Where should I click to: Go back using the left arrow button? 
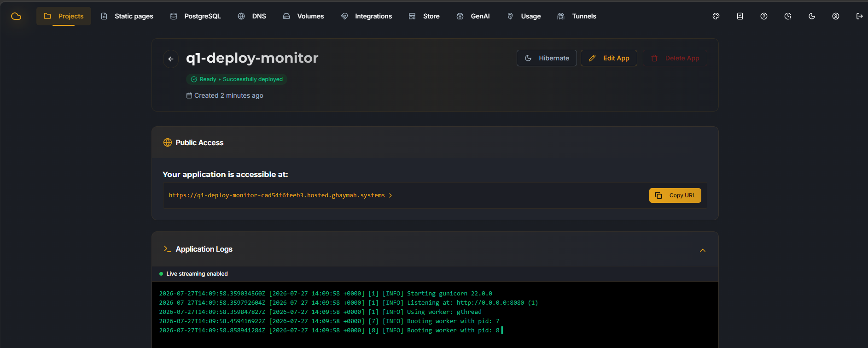(171, 59)
